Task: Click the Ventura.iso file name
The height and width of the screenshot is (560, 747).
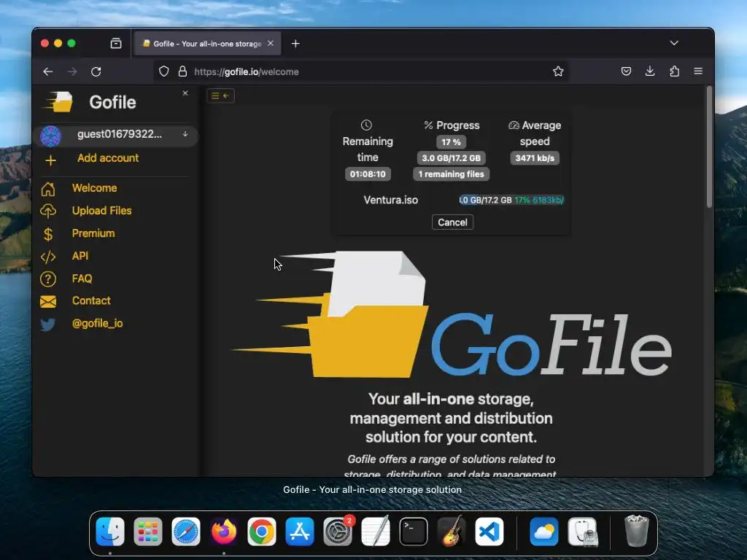Action: pyautogui.click(x=391, y=200)
